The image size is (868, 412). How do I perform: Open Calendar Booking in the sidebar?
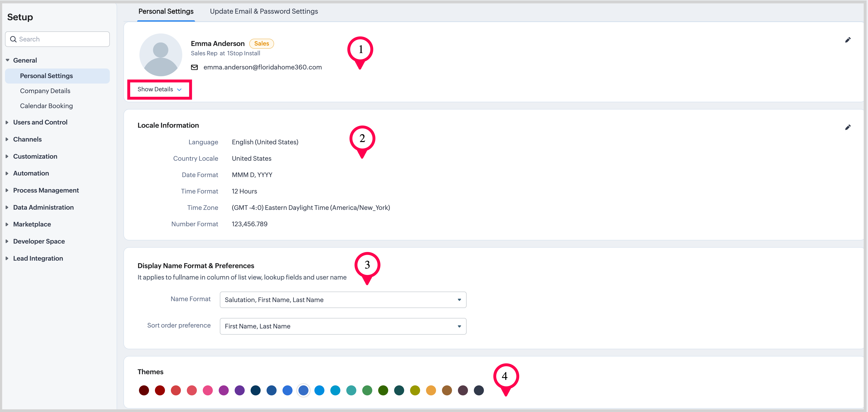click(46, 106)
